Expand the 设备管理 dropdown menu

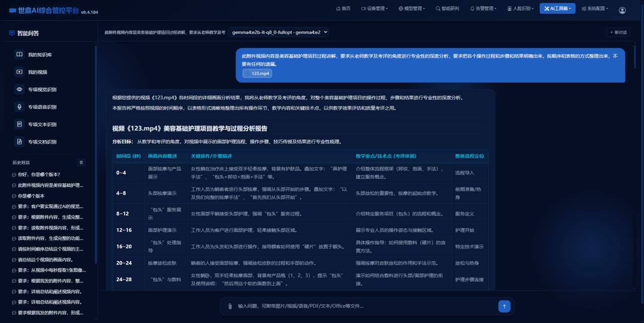click(375, 9)
